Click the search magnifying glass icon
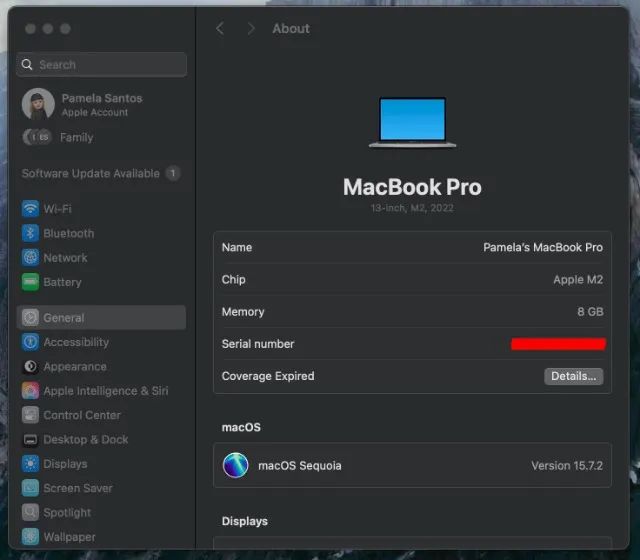 click(27, 64)
